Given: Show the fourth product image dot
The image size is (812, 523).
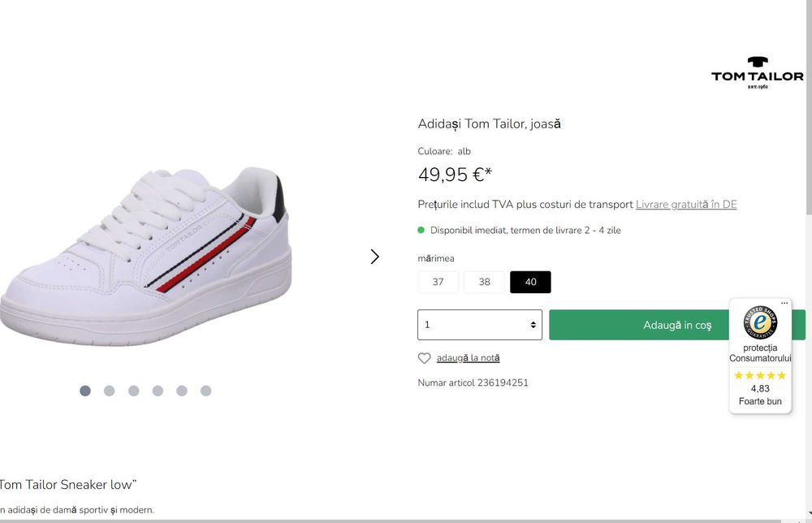Looking at the screenshot, I should coord(158,391).
